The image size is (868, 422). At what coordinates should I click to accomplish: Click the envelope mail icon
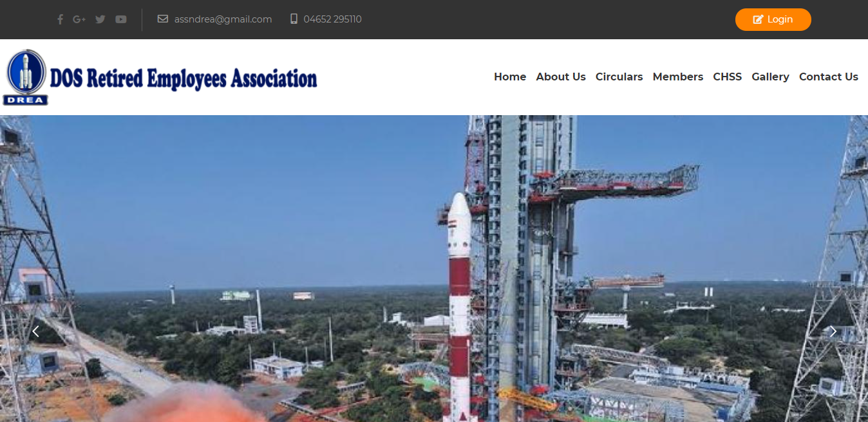tap(163, 19)
